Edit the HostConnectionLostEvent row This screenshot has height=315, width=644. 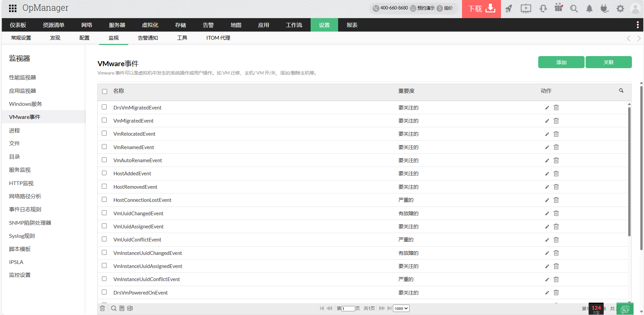(x=547, y=200)
